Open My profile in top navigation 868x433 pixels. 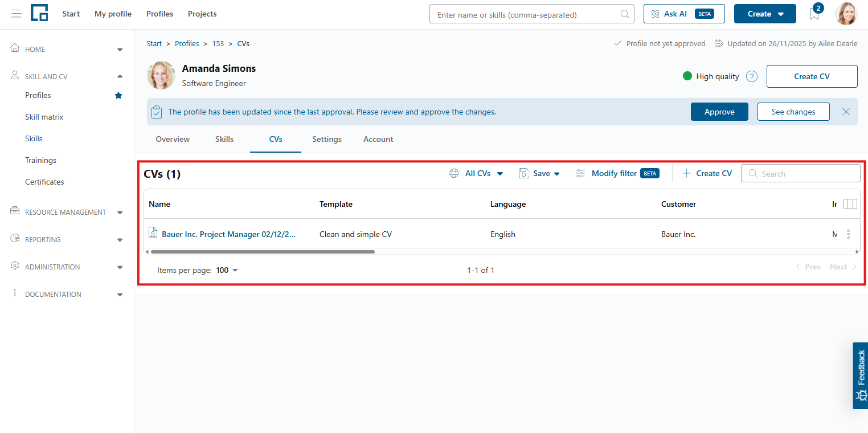[113, 14]
